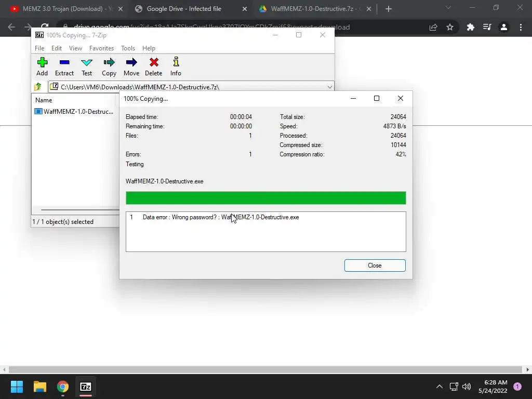Open the File menu in 7-Zip
This screenshot has width=532, height=399.
tap(39, 48)
